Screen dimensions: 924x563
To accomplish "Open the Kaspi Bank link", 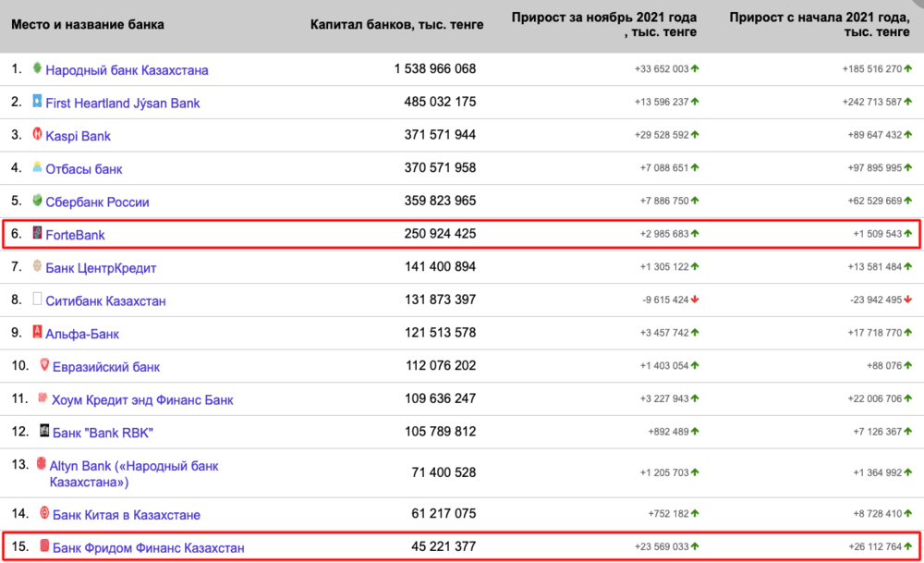I will [x=78, y=136].
